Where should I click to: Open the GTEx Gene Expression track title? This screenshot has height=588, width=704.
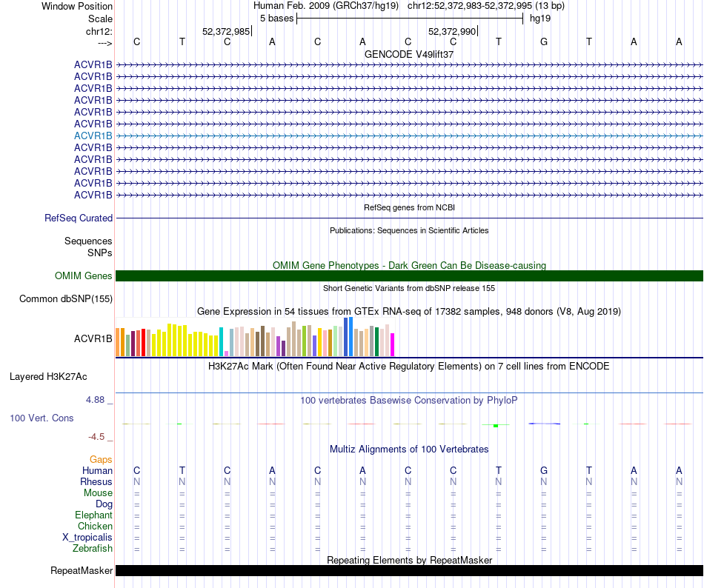tap(409, 311)
